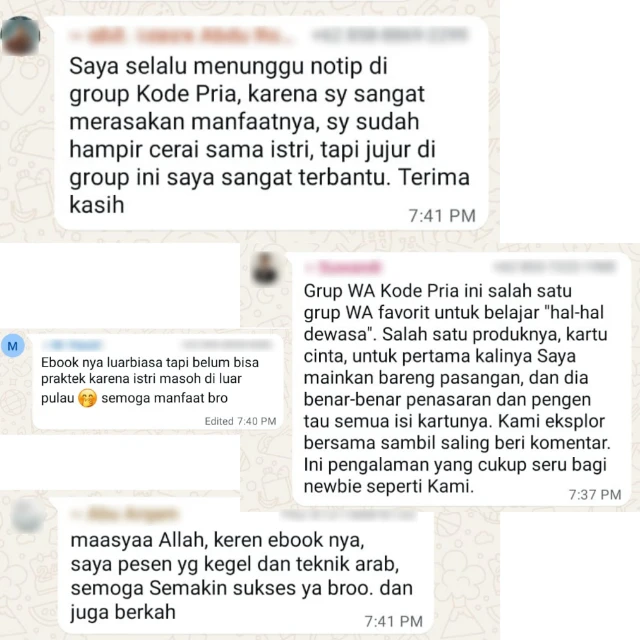Viewport: 640px width, 640px height.
Task: Open avatar beside the Grup WA Kode Pria message
Action: click(x=266, y=269)
